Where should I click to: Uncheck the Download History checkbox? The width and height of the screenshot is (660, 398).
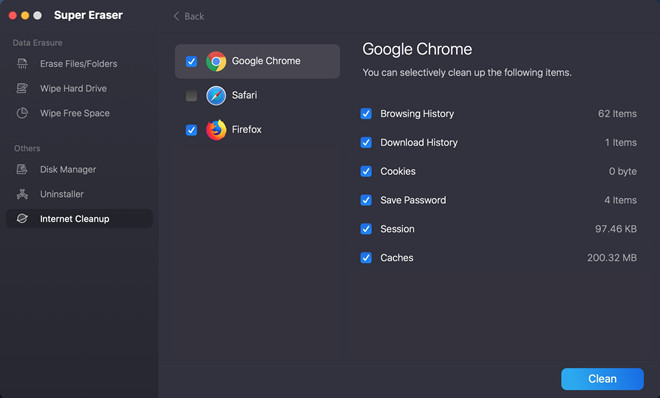pos(366,143)
